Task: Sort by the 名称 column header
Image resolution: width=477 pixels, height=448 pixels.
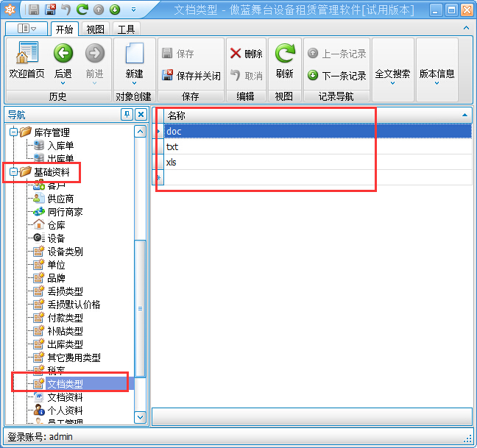Action: [x=309, y=115]
